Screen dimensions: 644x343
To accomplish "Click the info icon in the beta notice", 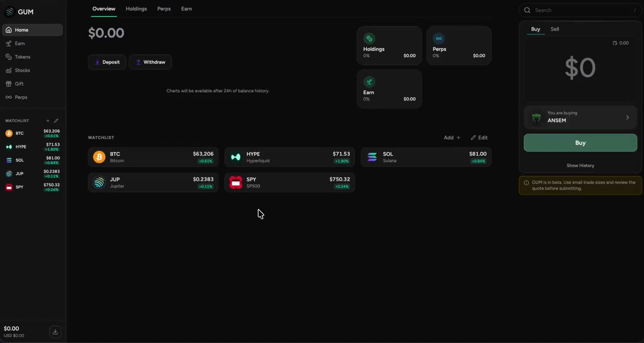I will tap(526, 183).
